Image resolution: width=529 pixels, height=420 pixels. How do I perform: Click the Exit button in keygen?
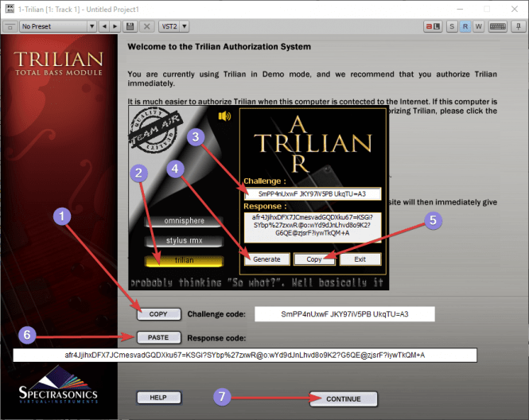(360, 259)
